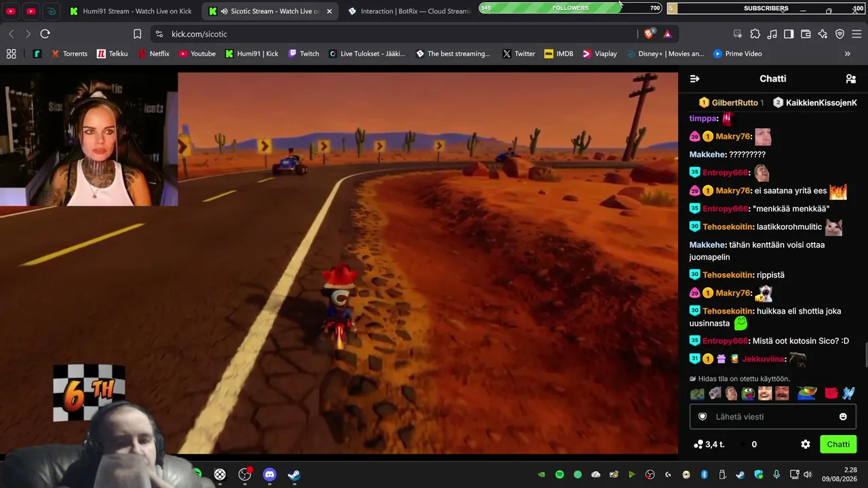Open the Youtube bookmark
The image size is (868, 488).
(197, 54)
